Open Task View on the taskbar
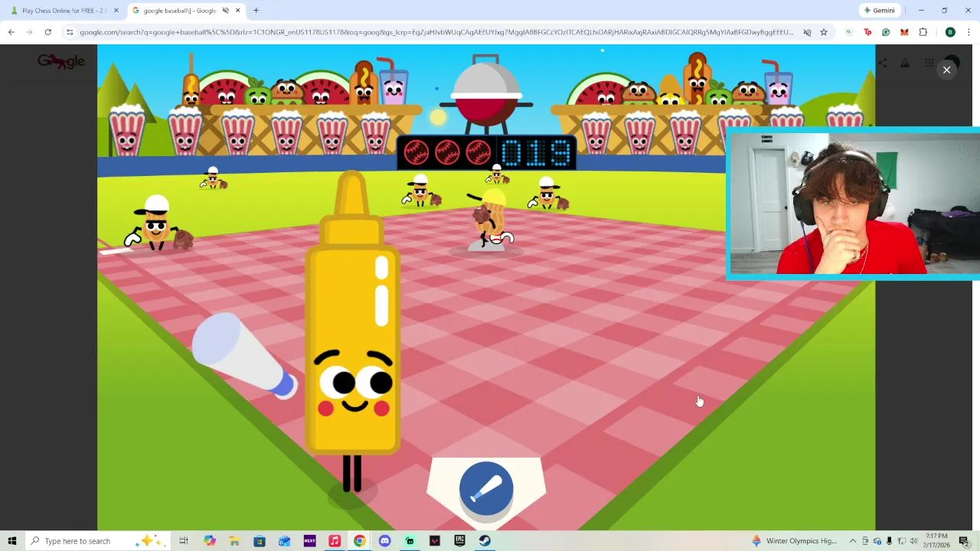Viewport: 980px width, 551px height. point(184,541)
